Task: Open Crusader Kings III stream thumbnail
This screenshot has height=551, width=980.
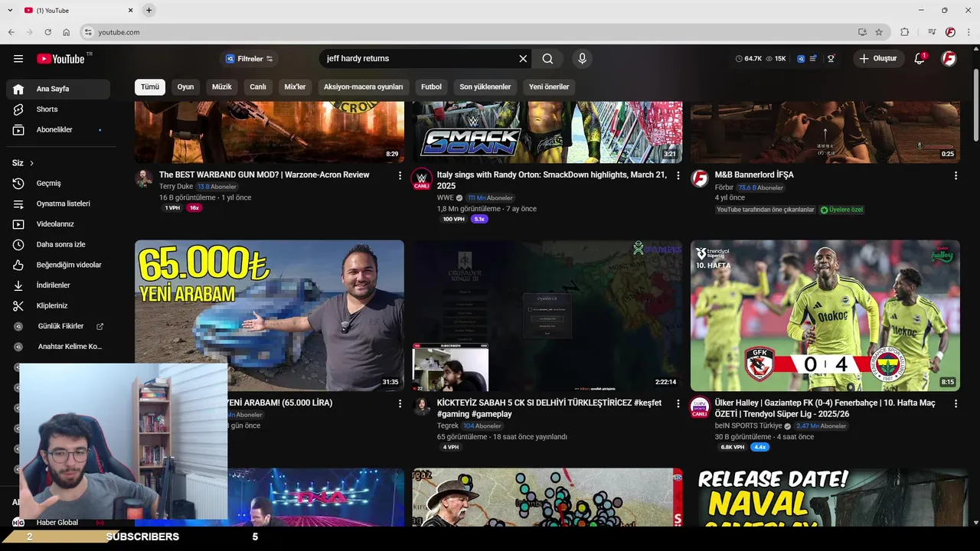Action: 547,315
